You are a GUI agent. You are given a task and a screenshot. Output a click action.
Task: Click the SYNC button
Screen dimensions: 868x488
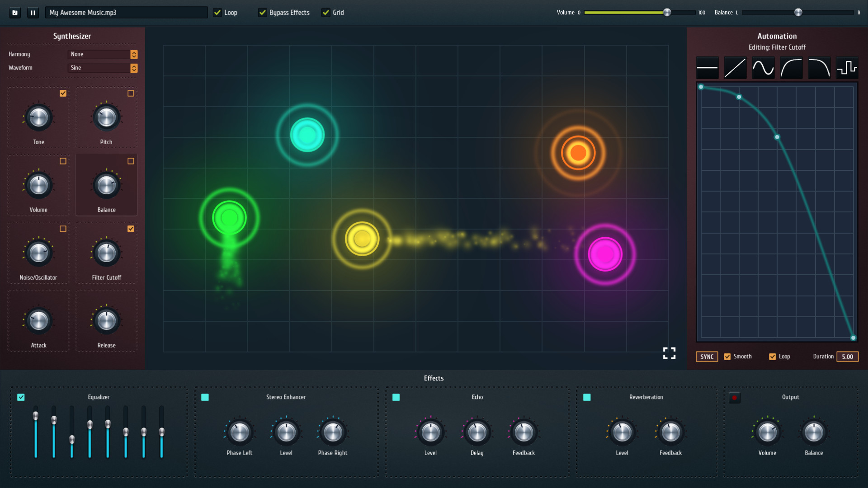(x=707, y=357)
